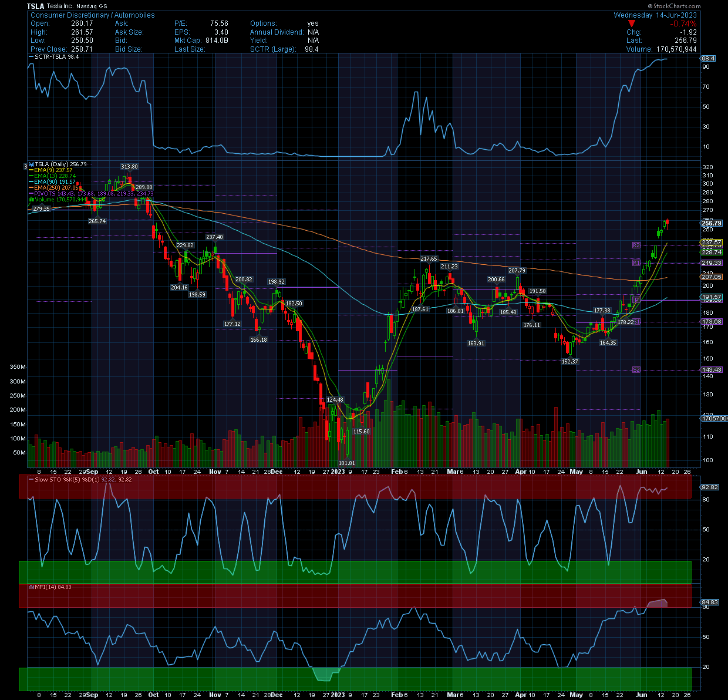Viewport: 728px width, 700px height.
Task: Click the 200.66 March price label
Action: [496, 280]
